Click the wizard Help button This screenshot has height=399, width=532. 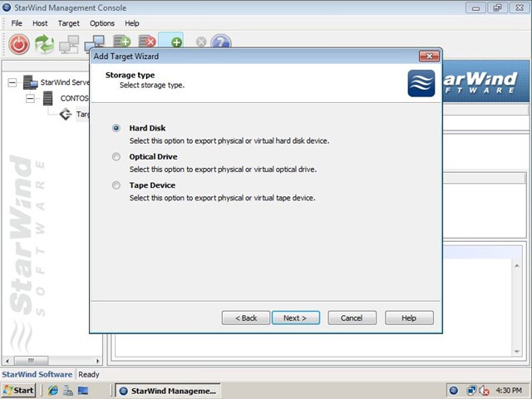click(409, 318)
